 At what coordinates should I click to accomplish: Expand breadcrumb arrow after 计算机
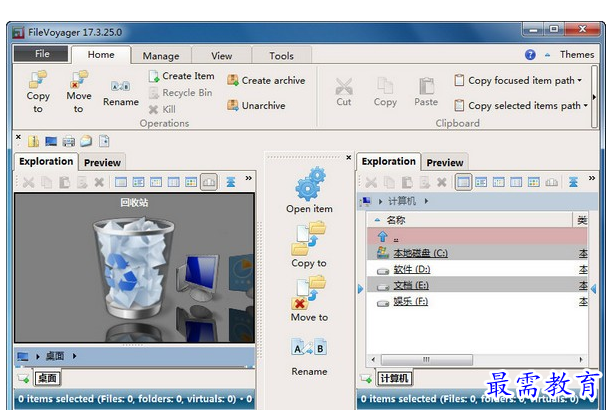point(426,201)
